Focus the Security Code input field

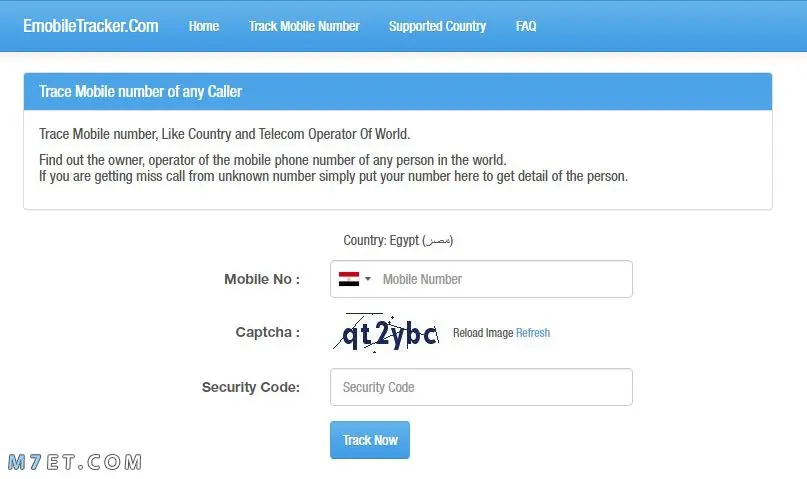coord(481,387)
